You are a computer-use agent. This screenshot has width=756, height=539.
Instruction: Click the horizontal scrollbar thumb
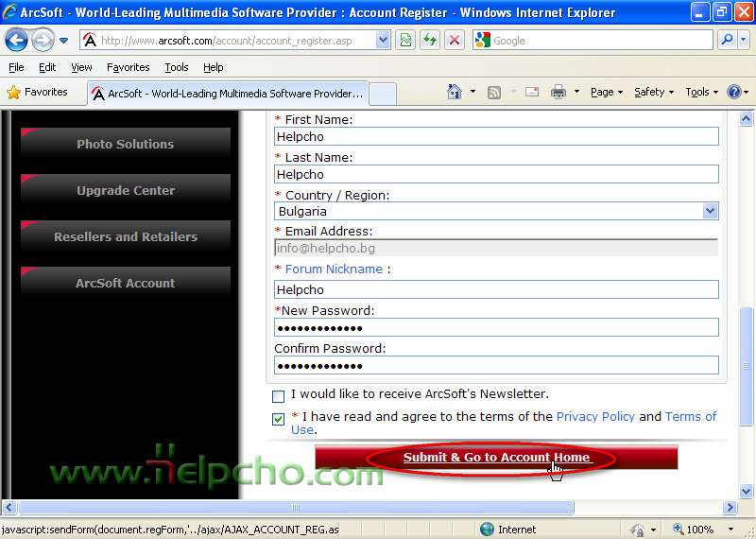pyautogui.click(x=296, y=507)
